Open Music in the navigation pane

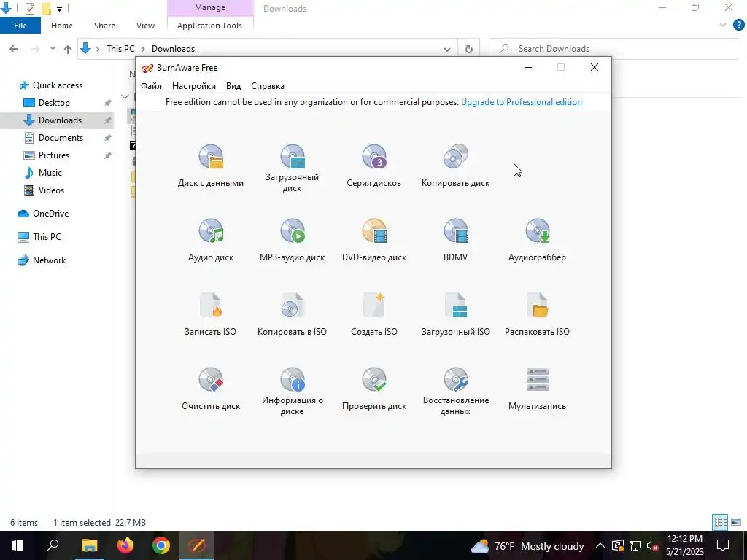pos(50,173)
